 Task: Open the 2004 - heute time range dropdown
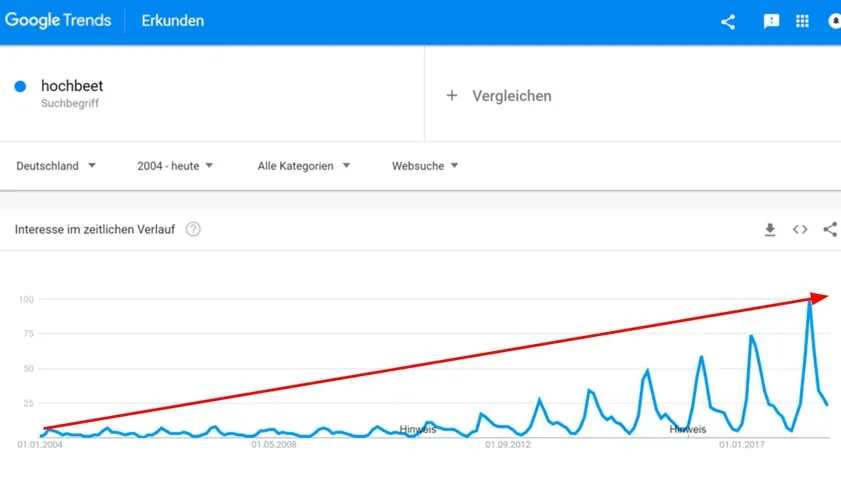coord(175,166)
